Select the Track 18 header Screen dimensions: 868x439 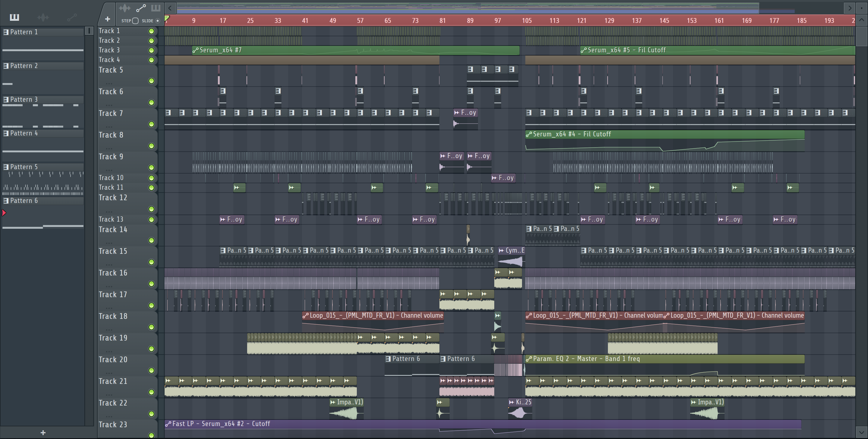(x=128, y=322)
